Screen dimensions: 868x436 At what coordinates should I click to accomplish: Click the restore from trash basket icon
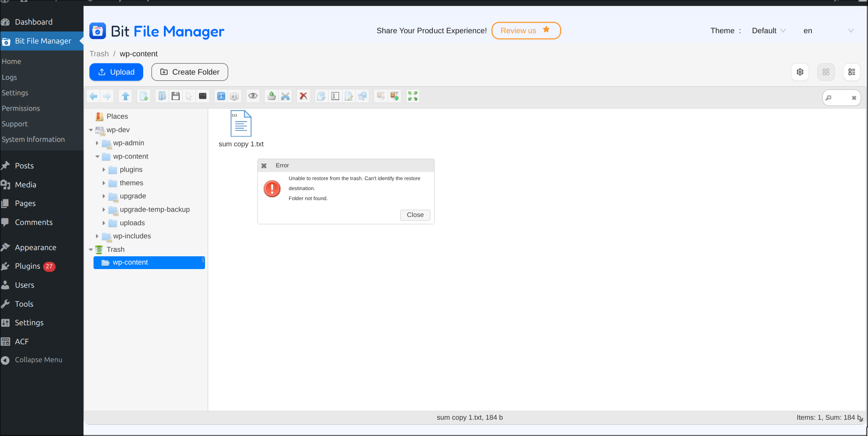[x=272, y=96]
